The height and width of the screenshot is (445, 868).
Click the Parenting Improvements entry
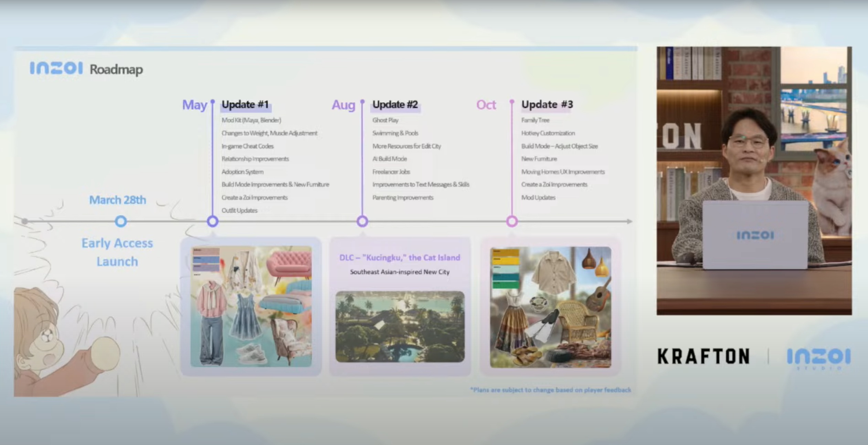click(x=403, y=197)
